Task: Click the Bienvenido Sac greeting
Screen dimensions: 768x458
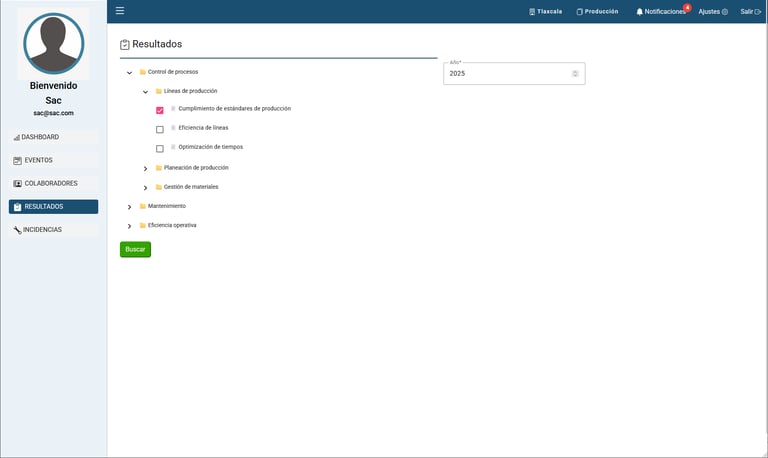Action: 53,93
